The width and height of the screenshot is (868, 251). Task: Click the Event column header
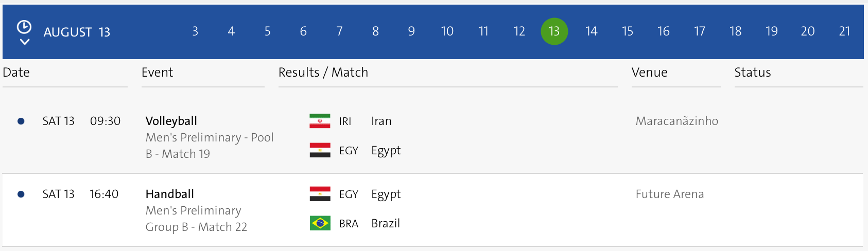click(157, 73)
